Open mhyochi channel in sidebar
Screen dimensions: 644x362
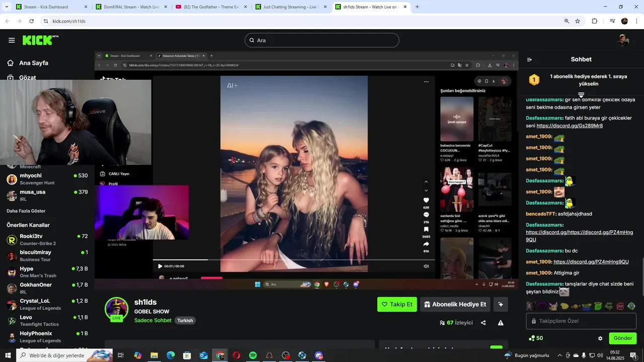tap(47, 179)
